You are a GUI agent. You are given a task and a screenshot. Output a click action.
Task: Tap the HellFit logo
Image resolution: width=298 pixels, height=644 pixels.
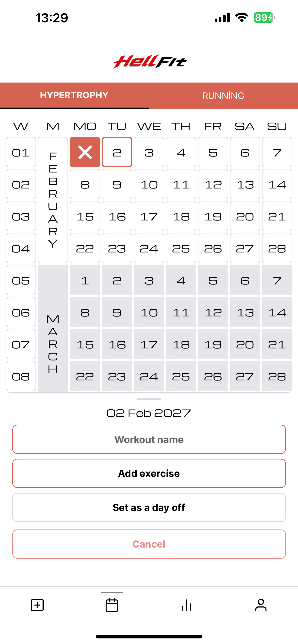[x=150, y=61]
